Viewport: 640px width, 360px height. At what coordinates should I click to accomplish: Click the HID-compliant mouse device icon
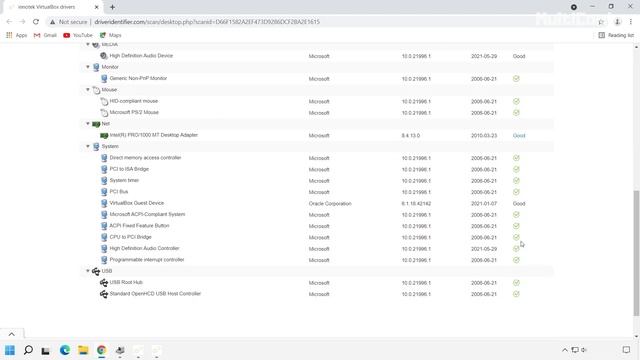click(104, 101)
